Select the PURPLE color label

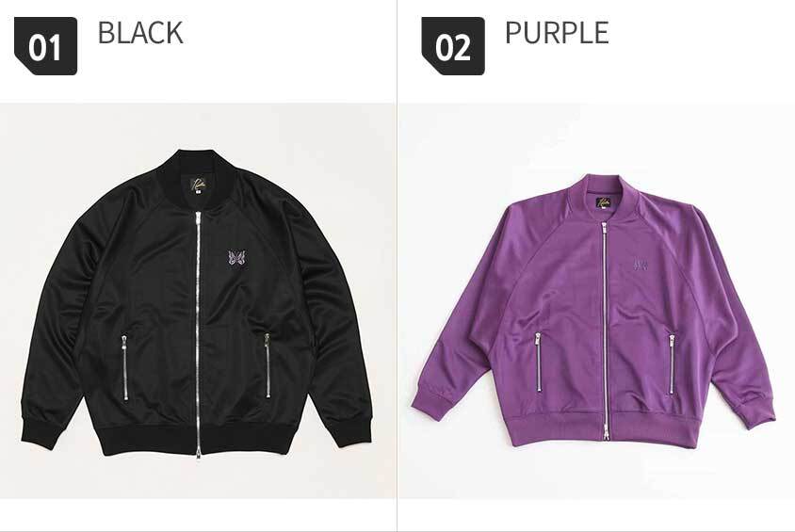coord(557,33)
